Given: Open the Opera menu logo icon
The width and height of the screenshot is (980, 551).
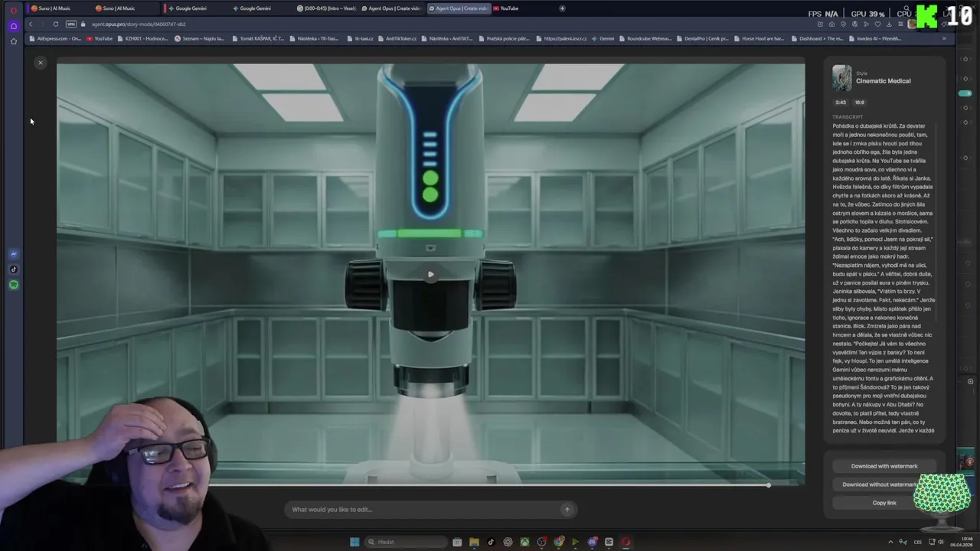Looking at the screenshot, I should click(14, 10).
